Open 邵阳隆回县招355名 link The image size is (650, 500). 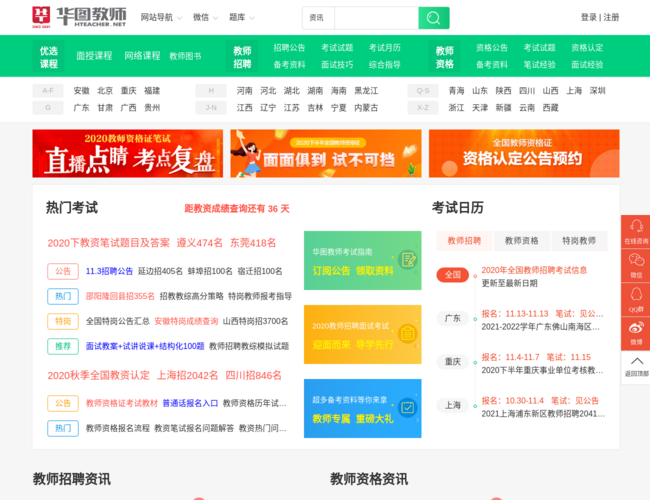point(120,296)
